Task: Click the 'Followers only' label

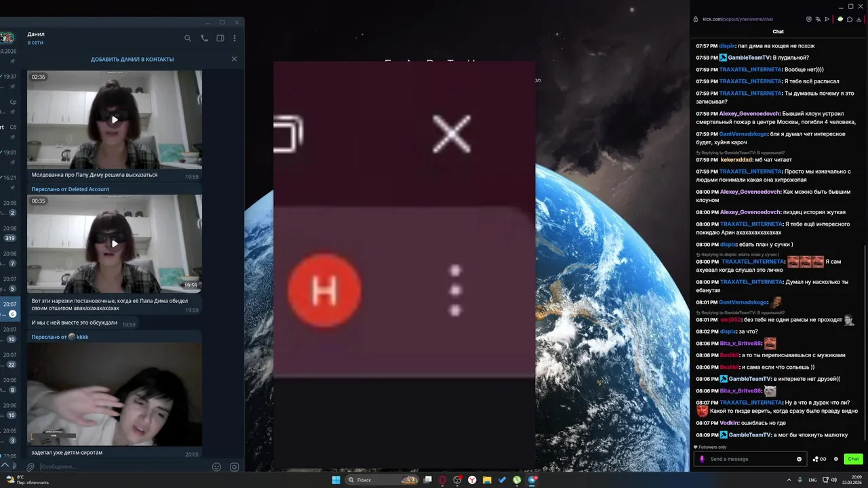Action: 712,447
